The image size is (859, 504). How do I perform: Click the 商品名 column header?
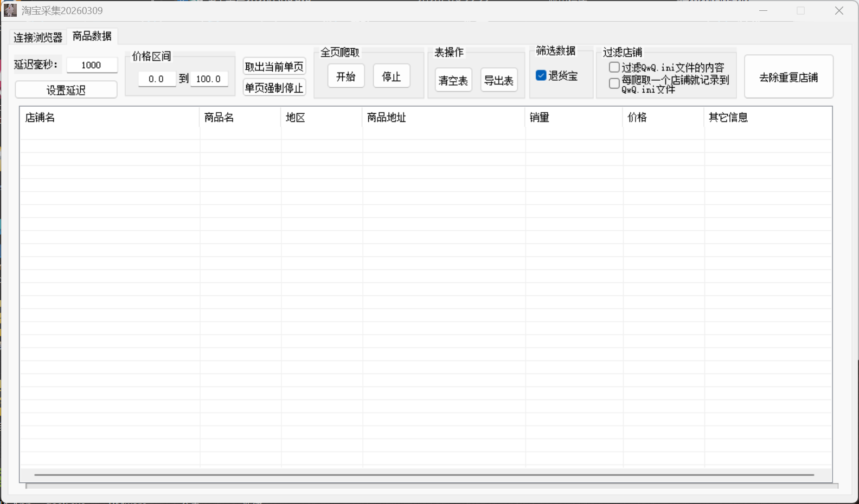coord(240,118)
